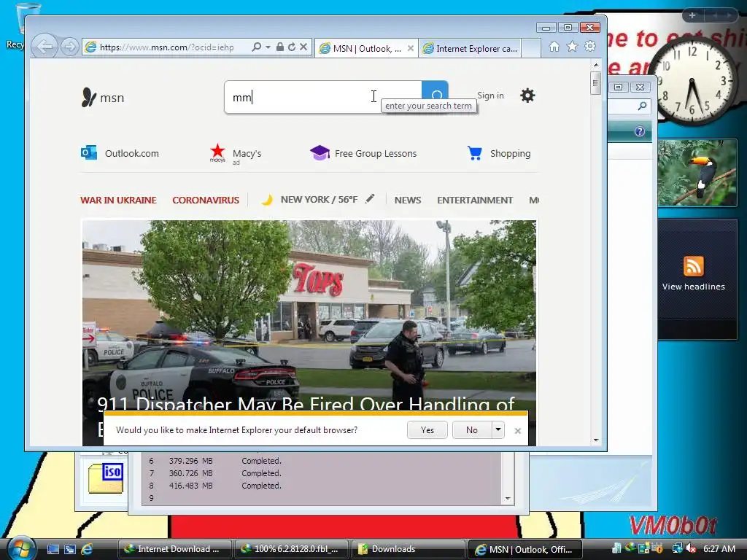Viewport: 747px width, 560px height.
Task: Click the Internet Explorer forward arrow button
Action: pos(70,47)
